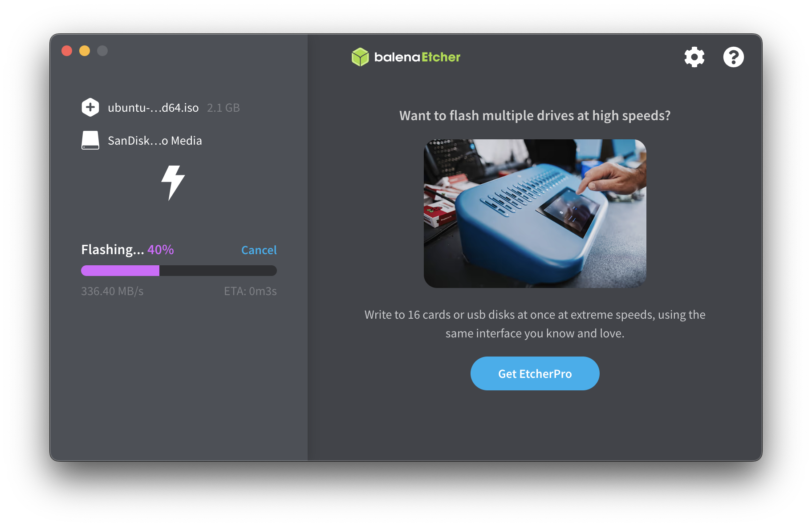Image resolution: width=812 pixels, height=527 pixels.
Task: Click the SanDisk drive icon
Action: click(90, 140)
